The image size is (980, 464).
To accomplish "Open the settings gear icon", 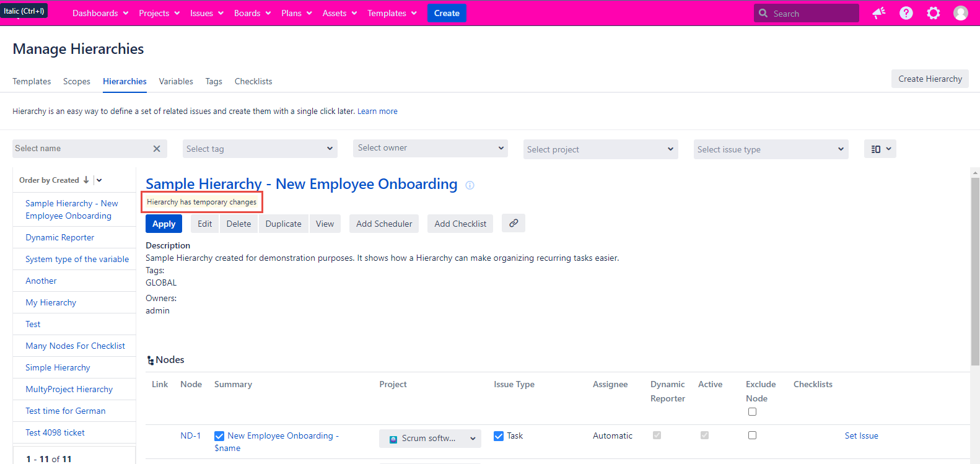I will coord(933,13).
